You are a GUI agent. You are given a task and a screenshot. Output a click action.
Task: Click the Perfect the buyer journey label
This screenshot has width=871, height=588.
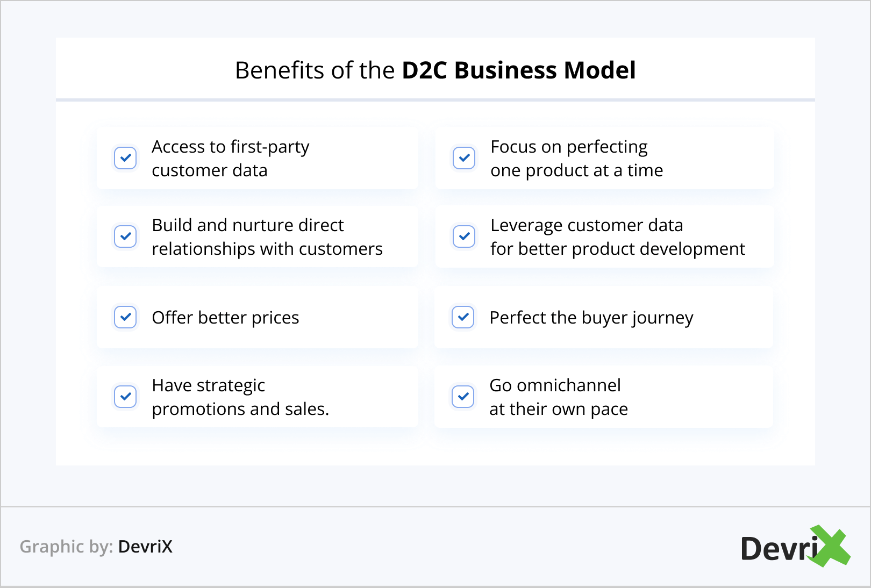pyautogui.click(x=591, y=318)
